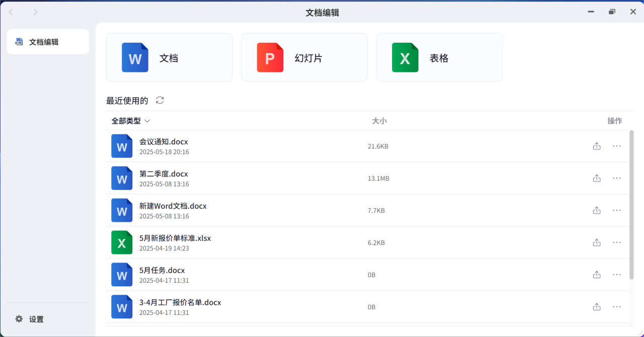This screenshot has width=644, height=337.
Task: Open 会议通知.docx file name
Action: (x=164, y=142)
